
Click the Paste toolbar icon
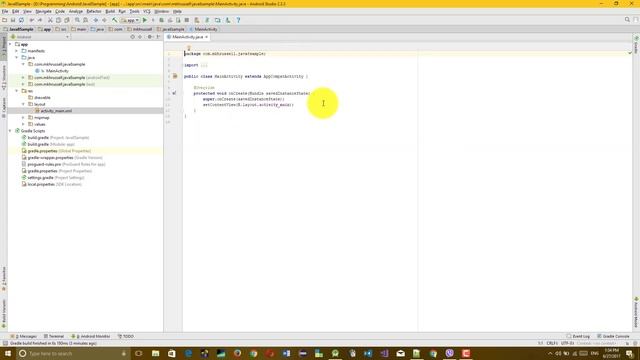67,20
